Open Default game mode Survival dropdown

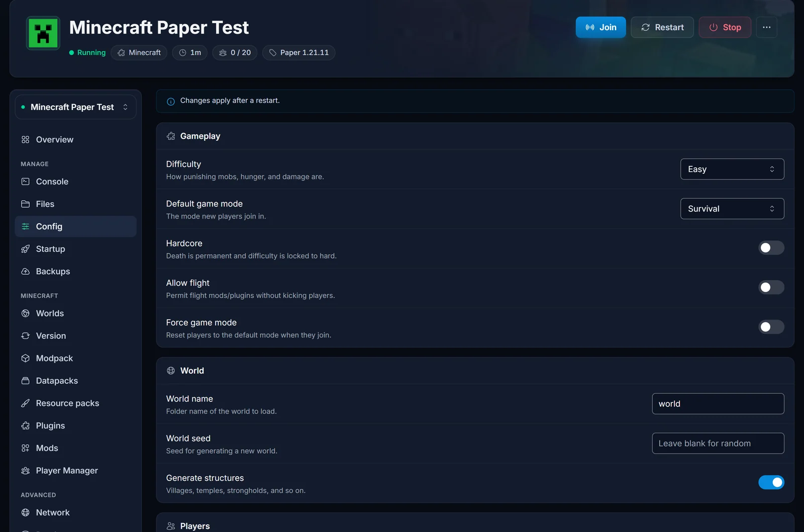tap(732, 208)
